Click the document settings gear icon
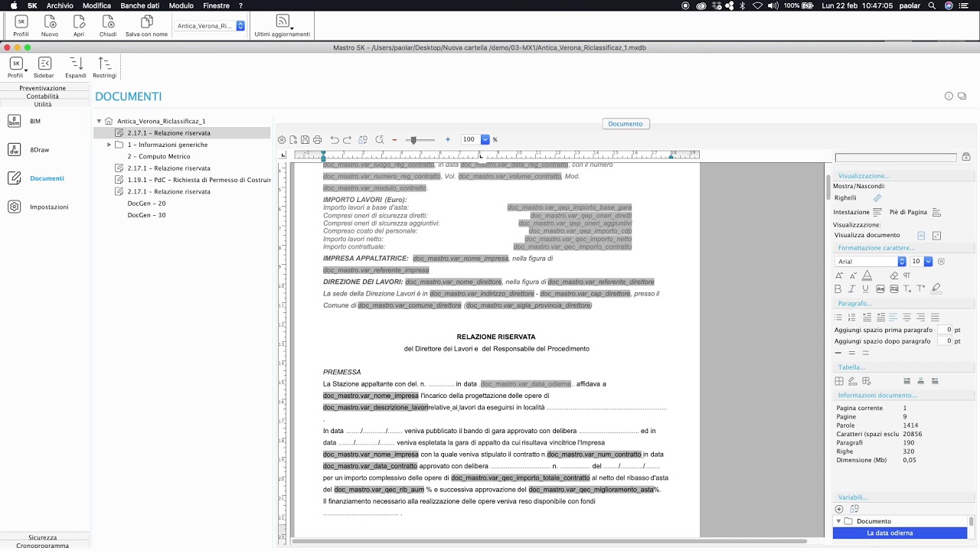Image resolution: width=980 pixels, height=551 pixels. point(282,140)
